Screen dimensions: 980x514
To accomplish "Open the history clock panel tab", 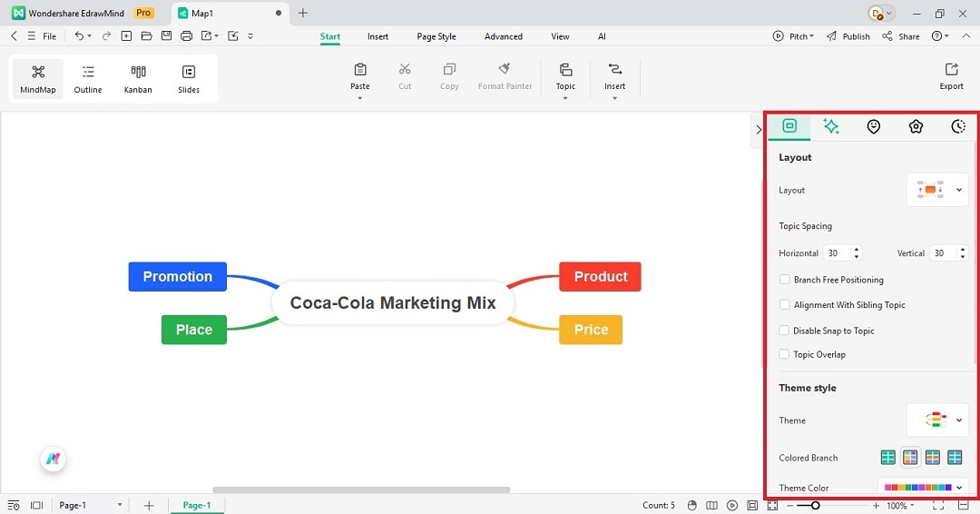I will point(958,126).
